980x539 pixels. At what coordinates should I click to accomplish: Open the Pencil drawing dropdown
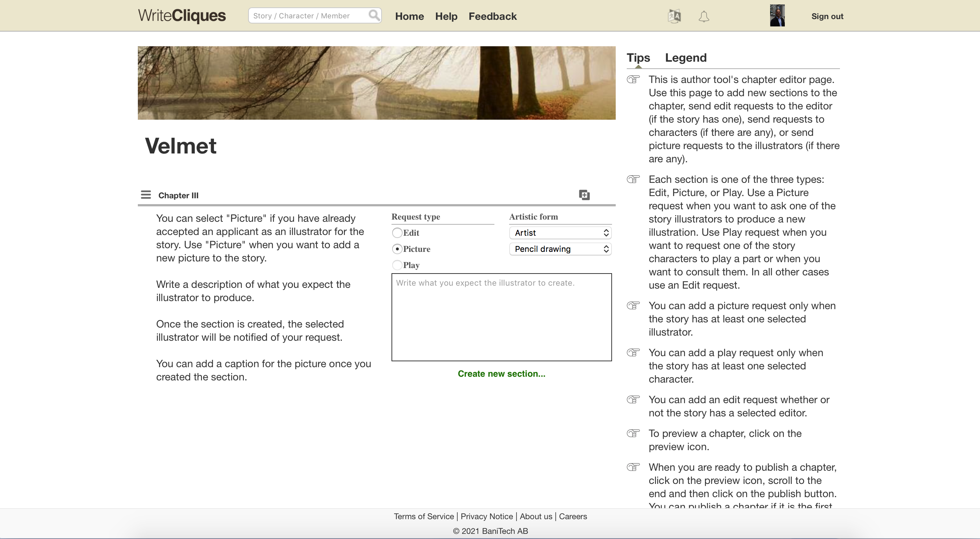(x=560, y=249)
